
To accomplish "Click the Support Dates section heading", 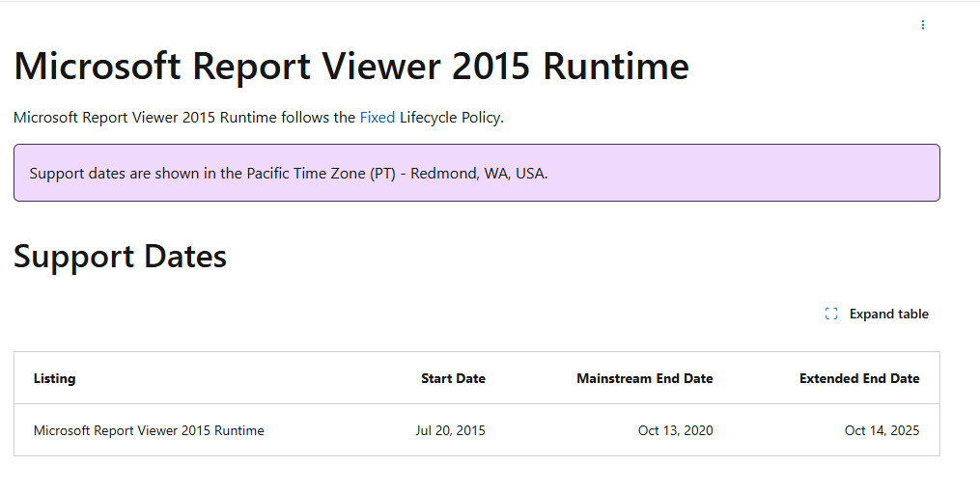I will pyautogui.click(x=121, y=257).
